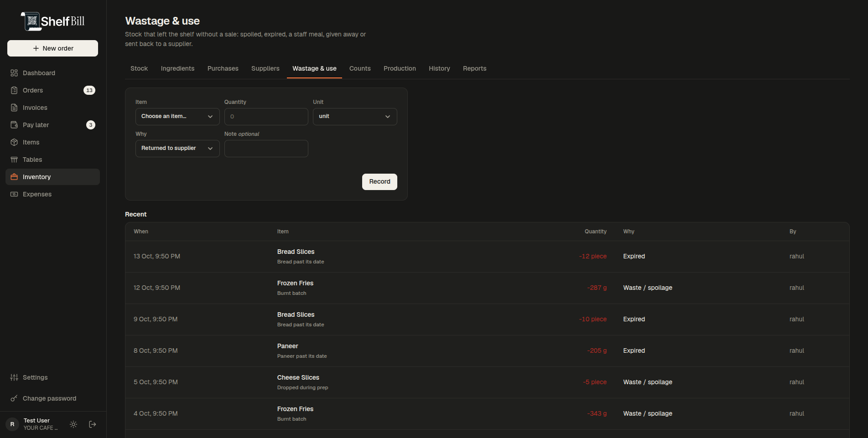The width and height of the screenshot is (868, 438).
Task: Switch to the History tab
Action: pyautogui.click(x=439, y=68)
